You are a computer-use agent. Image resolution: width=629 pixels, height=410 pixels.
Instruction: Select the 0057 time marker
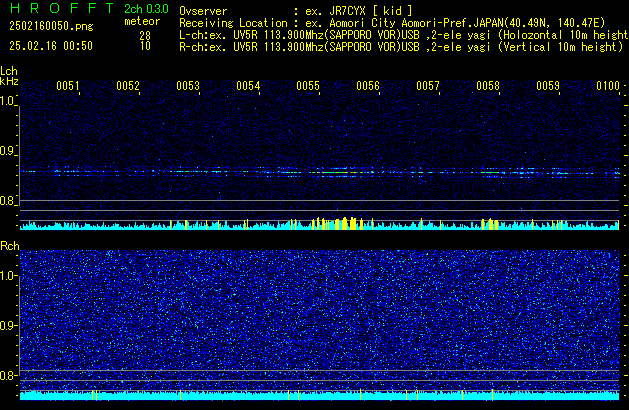pos(428,86)
